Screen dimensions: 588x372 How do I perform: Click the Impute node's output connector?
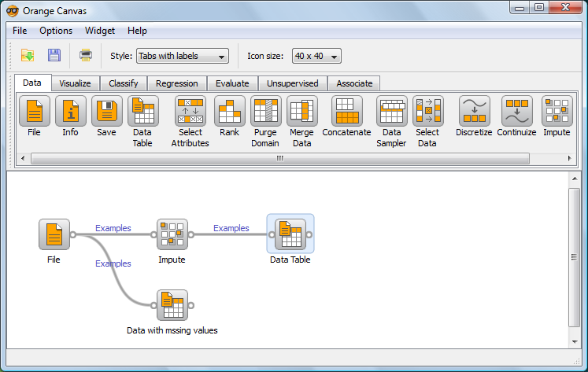coord(191,235)
